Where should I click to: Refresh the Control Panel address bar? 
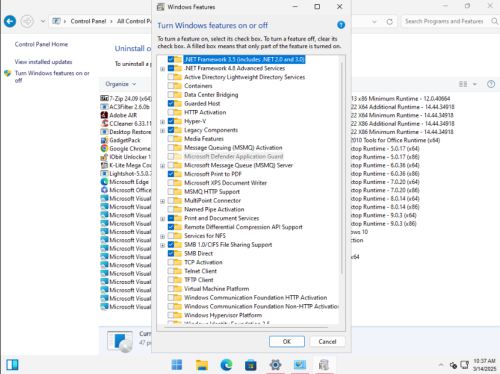click(x=389, y=22)
